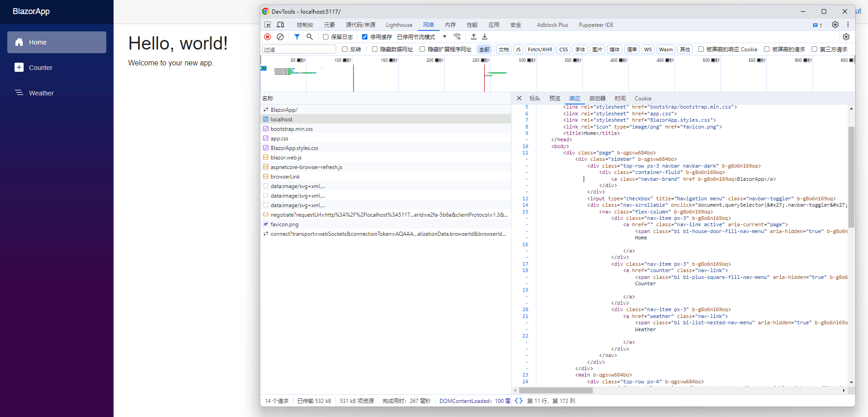The image size is (868, 417).
Task: Click the 名称 column header
Action: pyautogui.click(x=386, y=98)
